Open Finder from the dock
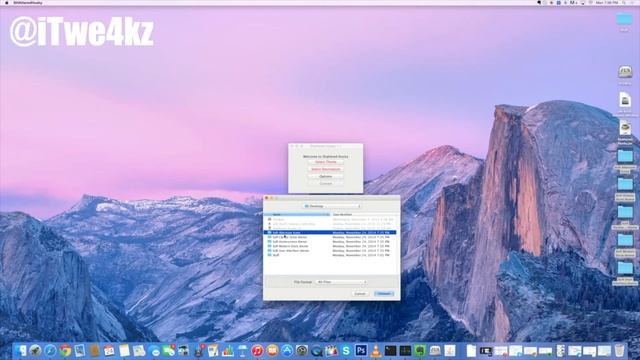Image resolution: width=640 pixels, height=360 pixels. tap(20, 350)
